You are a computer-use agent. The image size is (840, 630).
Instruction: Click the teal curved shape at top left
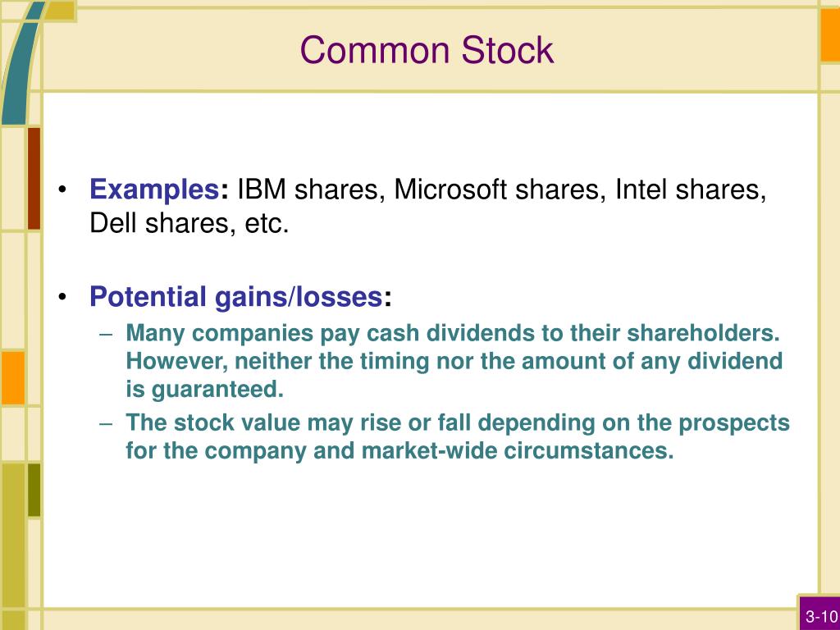21,62
